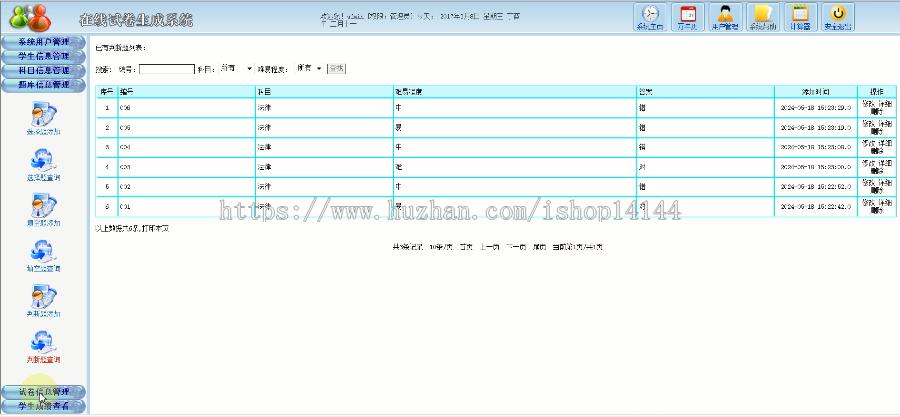Open the 系统帮助 folder icon

[x=762, y=17]
